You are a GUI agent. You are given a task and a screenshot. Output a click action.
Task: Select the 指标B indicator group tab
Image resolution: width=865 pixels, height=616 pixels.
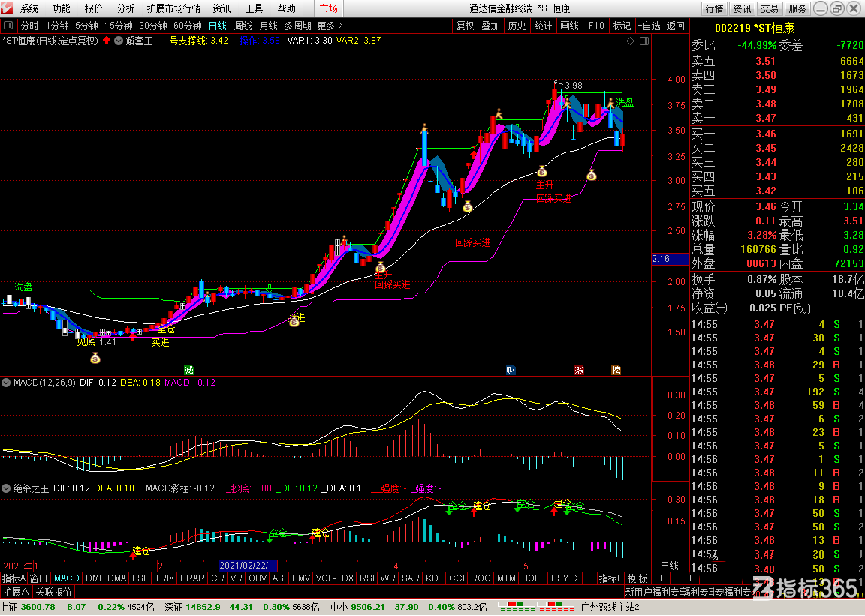pyautogui.click(x=611, y=578)
